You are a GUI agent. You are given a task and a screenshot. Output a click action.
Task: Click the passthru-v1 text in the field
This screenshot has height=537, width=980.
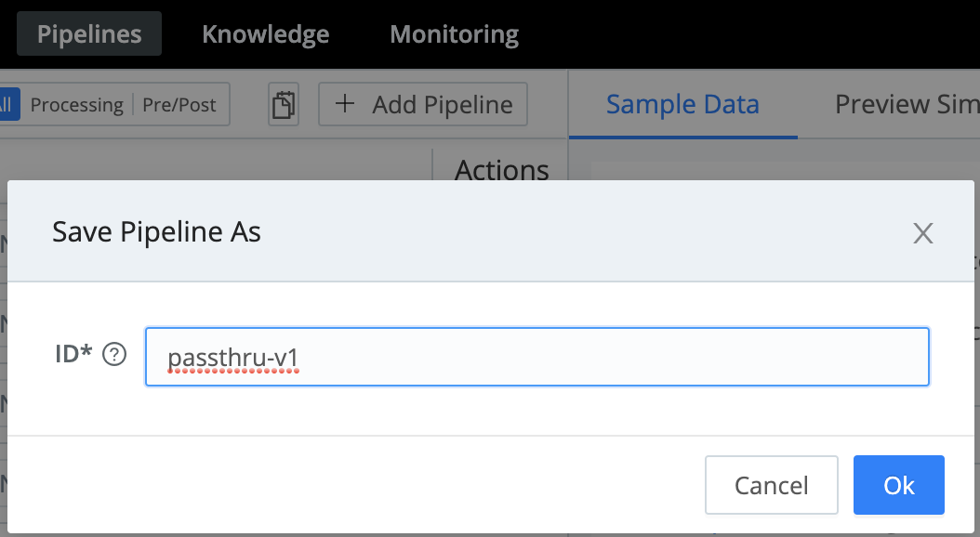click(232, 357)
